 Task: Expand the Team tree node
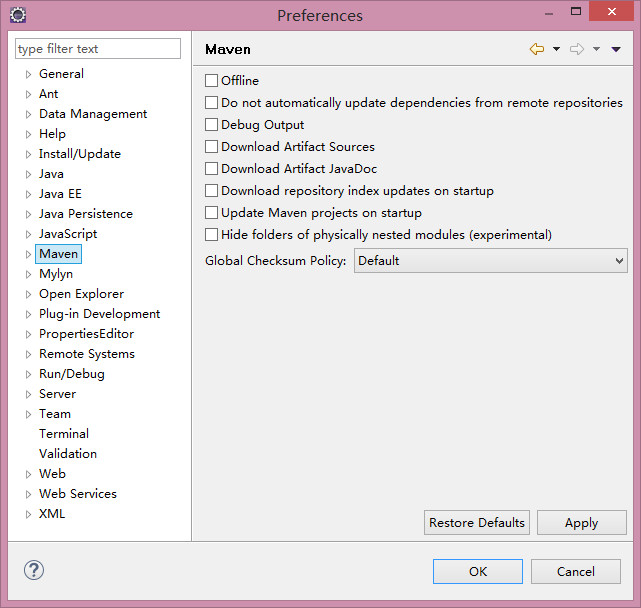[x=28, y=414]
